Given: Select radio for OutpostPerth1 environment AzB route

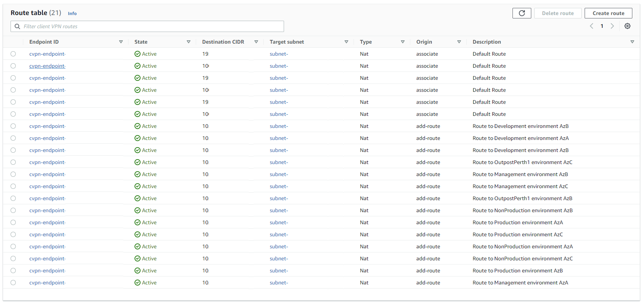Looking at the screenshot, I should (x=13, y=198).
